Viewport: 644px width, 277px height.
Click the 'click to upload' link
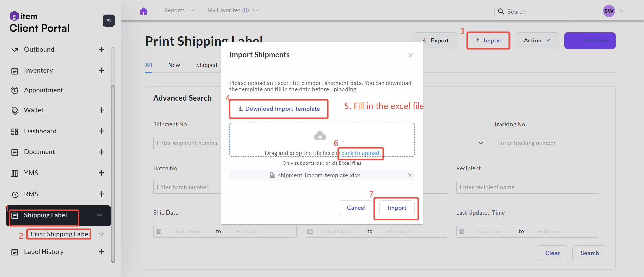[360, 153]
